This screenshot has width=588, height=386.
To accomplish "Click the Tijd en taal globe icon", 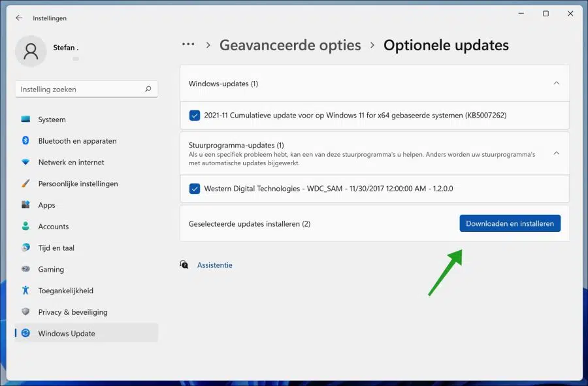I will 25,248.
